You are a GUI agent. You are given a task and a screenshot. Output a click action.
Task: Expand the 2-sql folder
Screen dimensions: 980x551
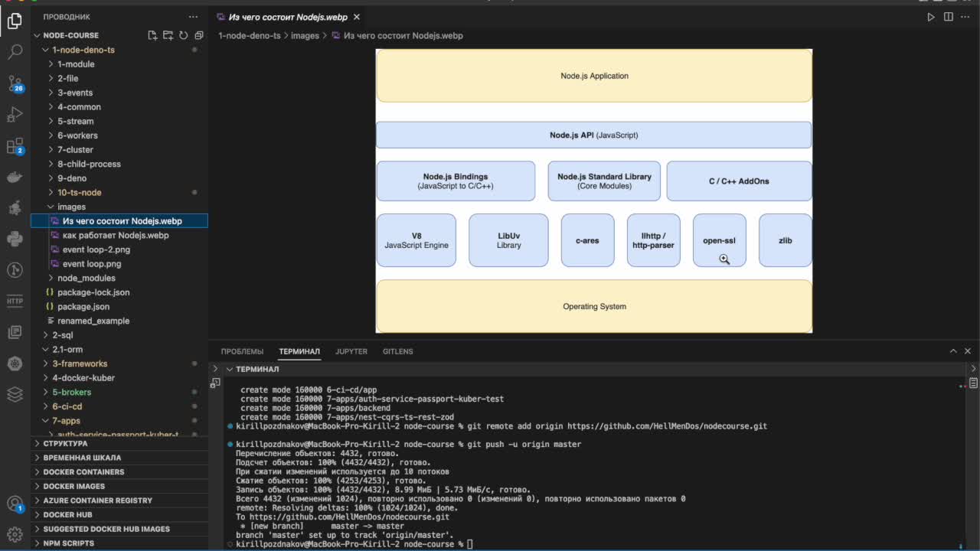coord(119,335)
